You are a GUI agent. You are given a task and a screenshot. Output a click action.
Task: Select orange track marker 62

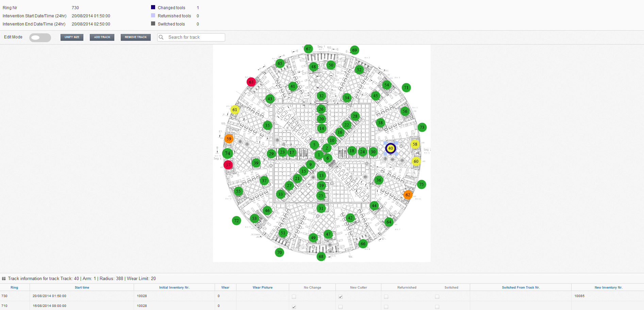coord(408,195)
